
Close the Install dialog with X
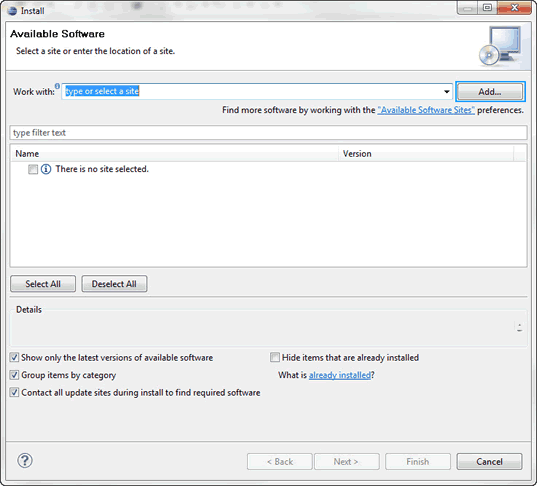point(514,7)
